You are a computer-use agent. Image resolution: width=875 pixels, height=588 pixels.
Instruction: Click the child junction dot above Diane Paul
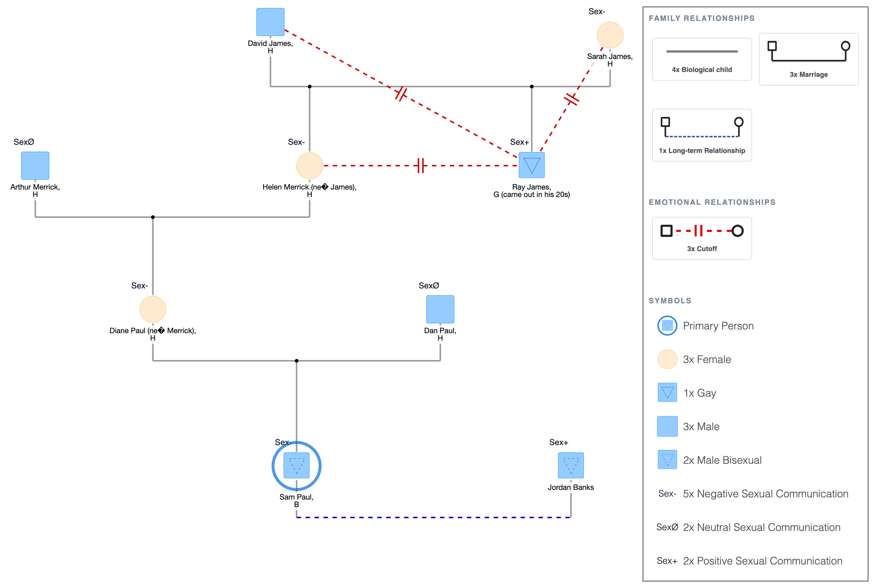pos(153,217)
